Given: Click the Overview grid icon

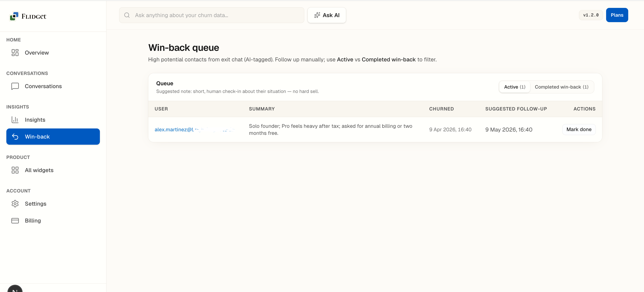Looking at the screenshot, I should coord(15,53).
